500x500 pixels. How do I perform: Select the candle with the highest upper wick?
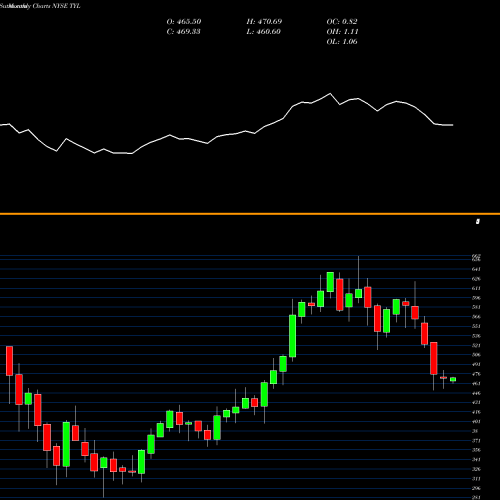pyautogui.click(x=358, y=293)
